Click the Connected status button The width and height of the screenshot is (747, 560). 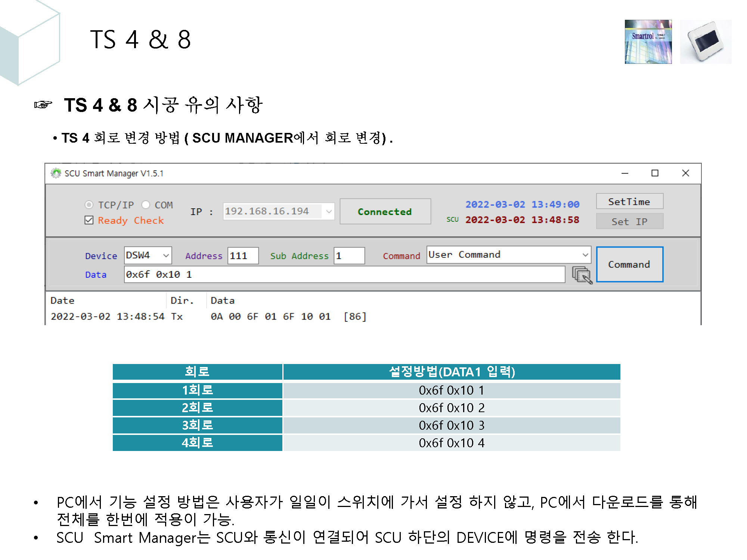pos(385,211)
